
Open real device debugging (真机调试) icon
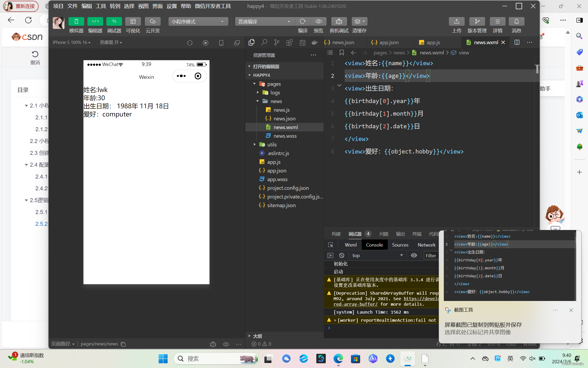[x=339, y=22]
